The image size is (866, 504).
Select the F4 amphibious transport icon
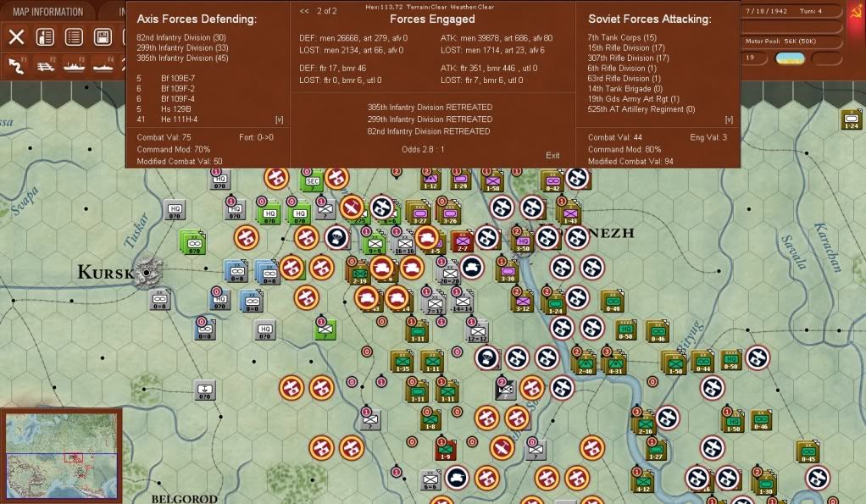tap(103, 66)
